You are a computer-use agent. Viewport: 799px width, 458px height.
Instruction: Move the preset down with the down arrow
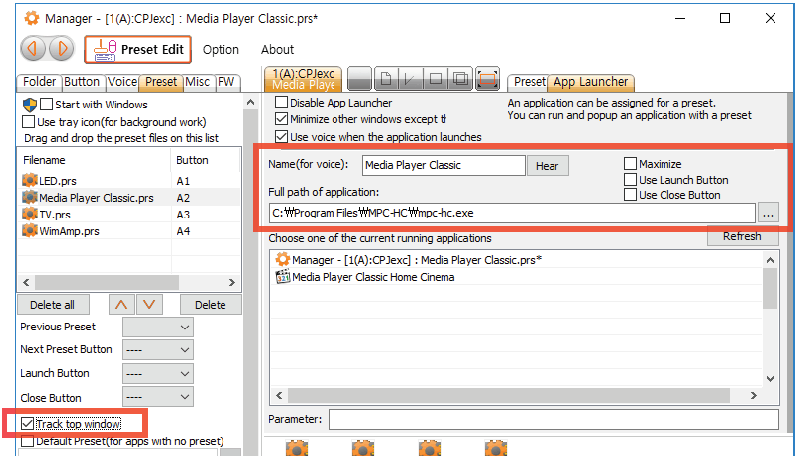[149, 305]
